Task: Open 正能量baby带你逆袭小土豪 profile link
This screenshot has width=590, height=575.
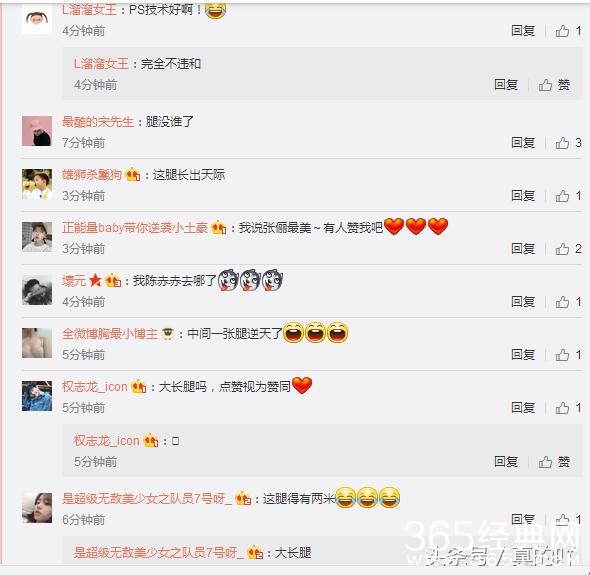Action: 135,228
